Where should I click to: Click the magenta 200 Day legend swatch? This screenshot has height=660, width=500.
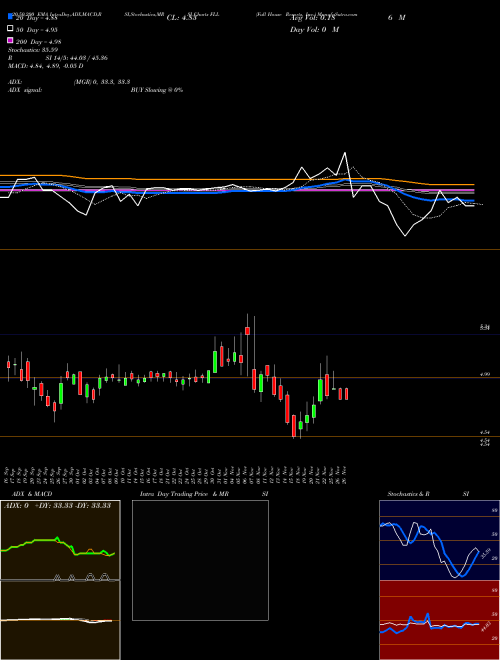coord(10,40)
